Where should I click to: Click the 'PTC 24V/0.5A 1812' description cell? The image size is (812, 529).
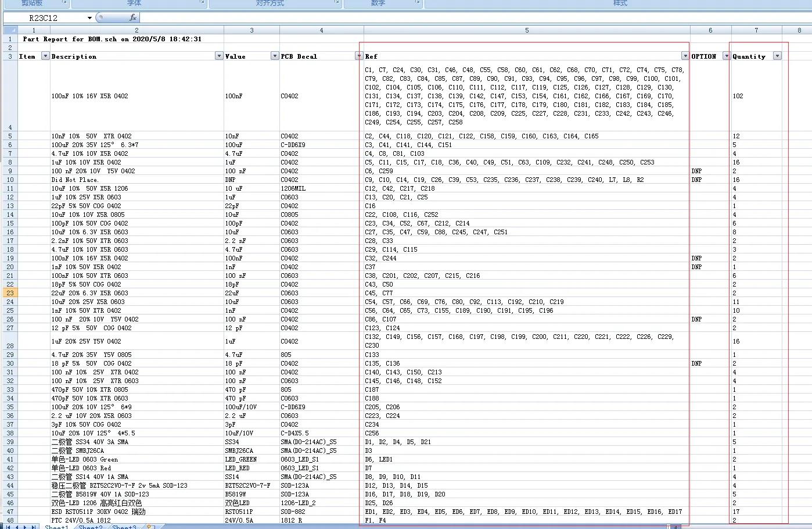pos(136,520)
